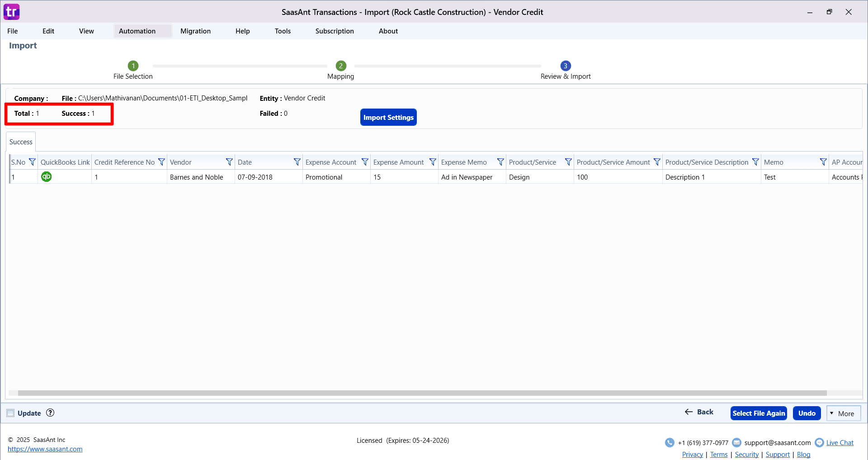Viewport: 868px width, 460px height.
Task: Filter the Expense Amount column
Action: [x=433, y=162]
